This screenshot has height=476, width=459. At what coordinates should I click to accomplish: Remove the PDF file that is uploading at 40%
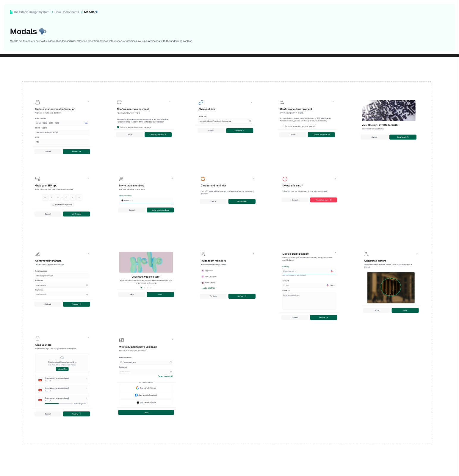pos(86,398)
